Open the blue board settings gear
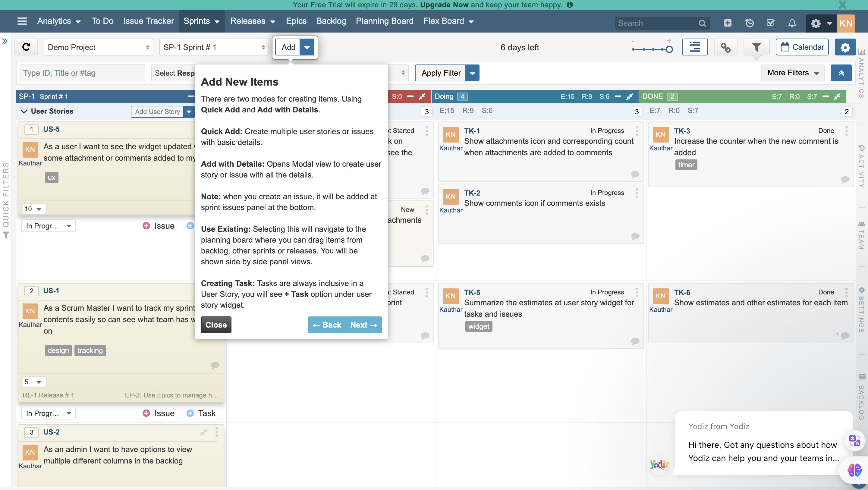868x490 pixels. (x=845, y=47)
